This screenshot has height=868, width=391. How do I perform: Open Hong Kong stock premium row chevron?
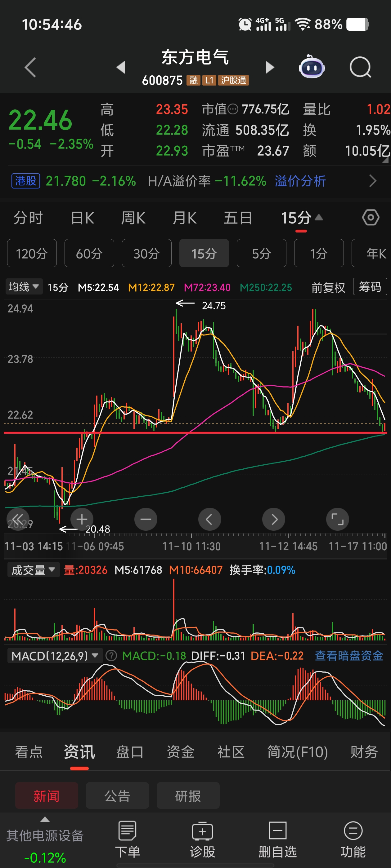[372, 181]
